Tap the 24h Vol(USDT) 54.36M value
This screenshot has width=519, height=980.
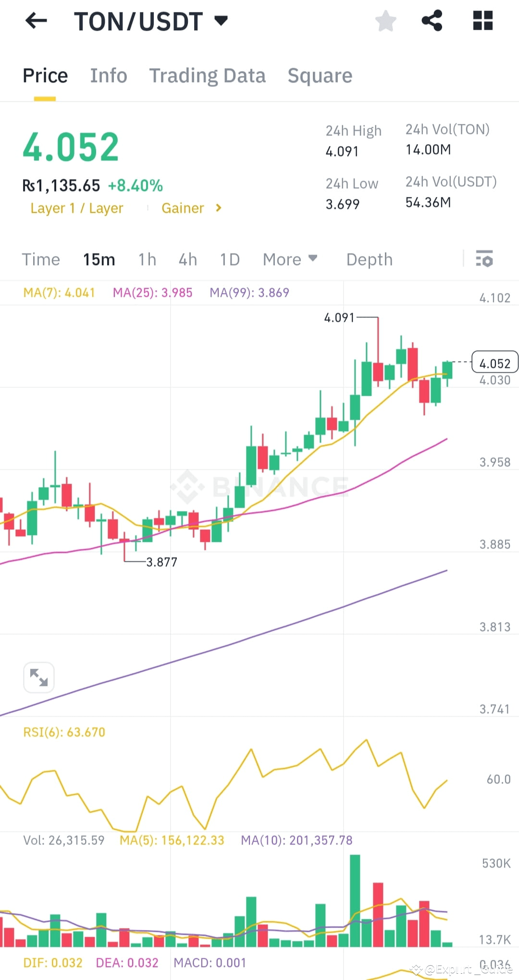[428, 202]
